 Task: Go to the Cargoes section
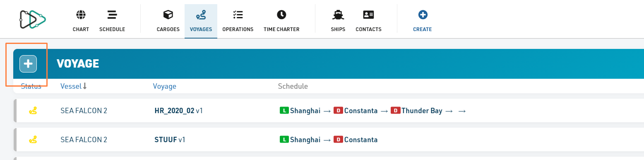point(168,21)
